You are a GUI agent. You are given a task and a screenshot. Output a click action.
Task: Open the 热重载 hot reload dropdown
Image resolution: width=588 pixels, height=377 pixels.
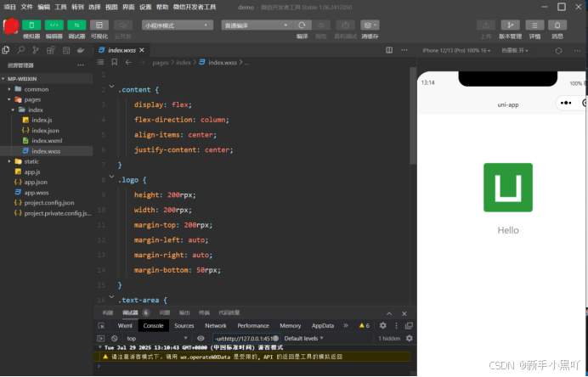point(515,51)
